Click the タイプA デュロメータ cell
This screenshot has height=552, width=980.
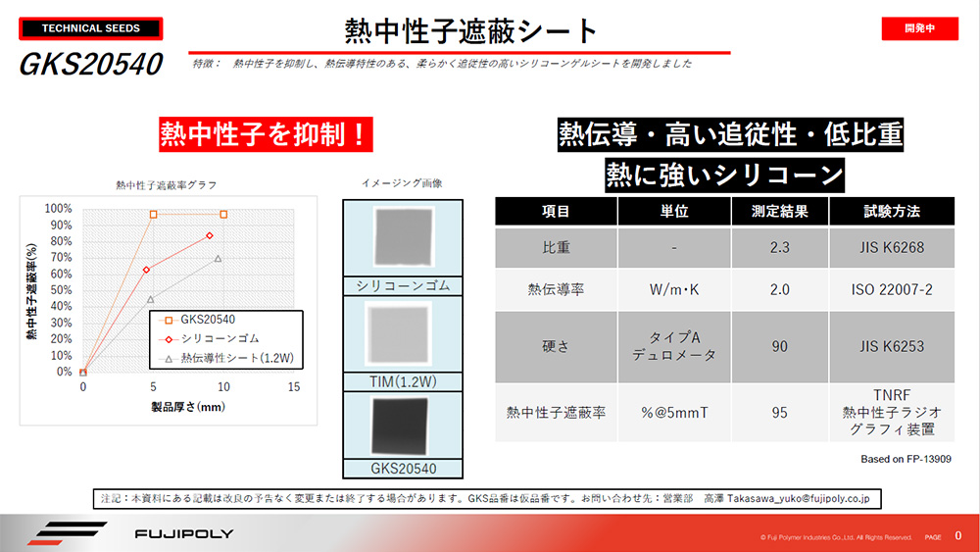point(674,346)
